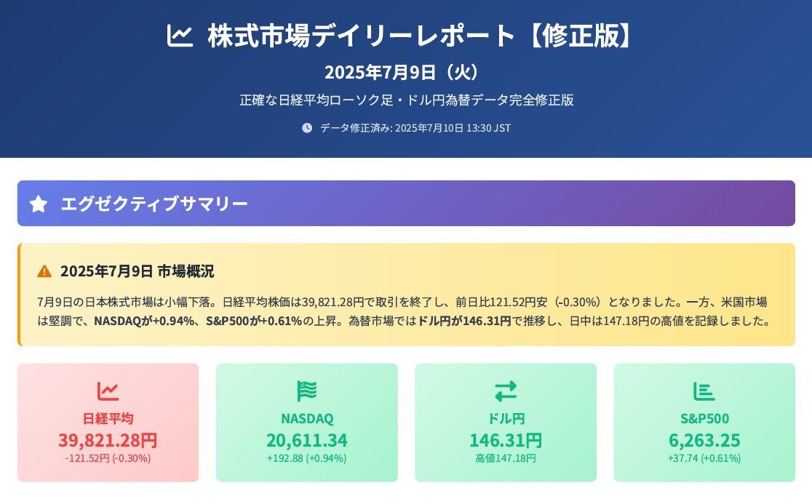Viewport: 812px width, 504px height.
Task: Click the 高値147.18円 label on ドル円 card
Action: pos(506,458)
